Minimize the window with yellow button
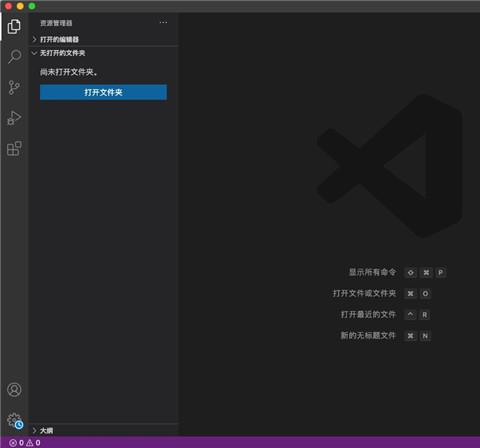This screenshot has width=480, height=448. pos(20,6)
